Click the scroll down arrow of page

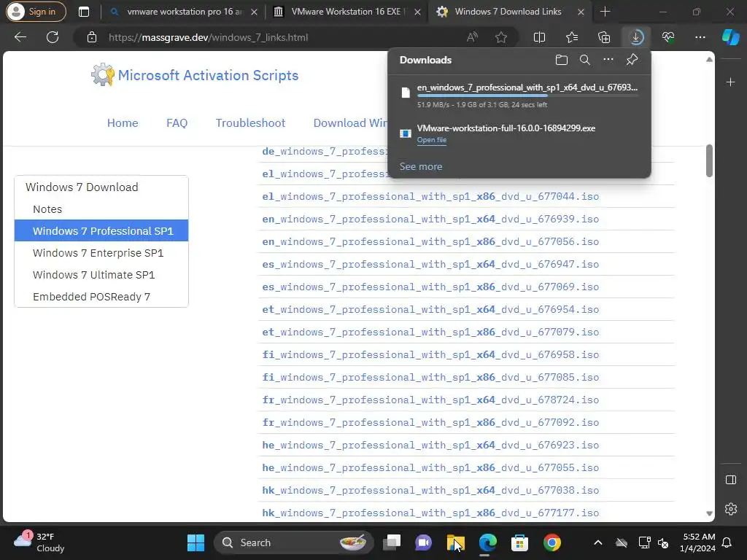709,513
